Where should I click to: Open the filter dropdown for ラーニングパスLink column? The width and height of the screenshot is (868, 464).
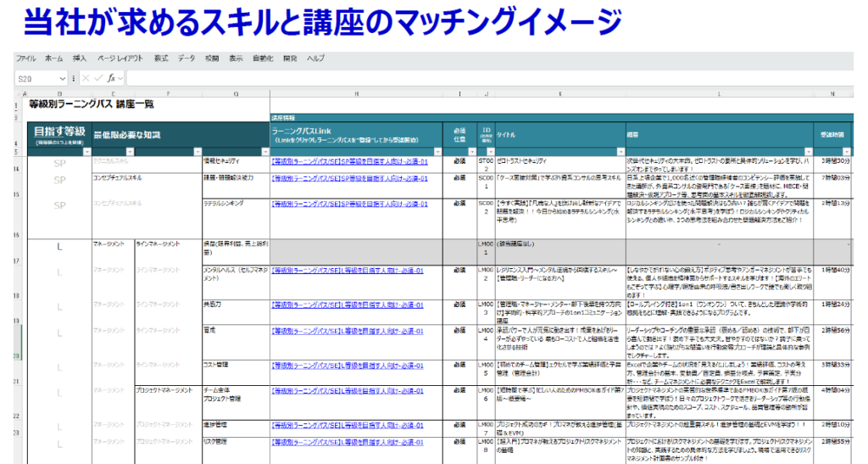pyautogui.click(x=437, y=152)
